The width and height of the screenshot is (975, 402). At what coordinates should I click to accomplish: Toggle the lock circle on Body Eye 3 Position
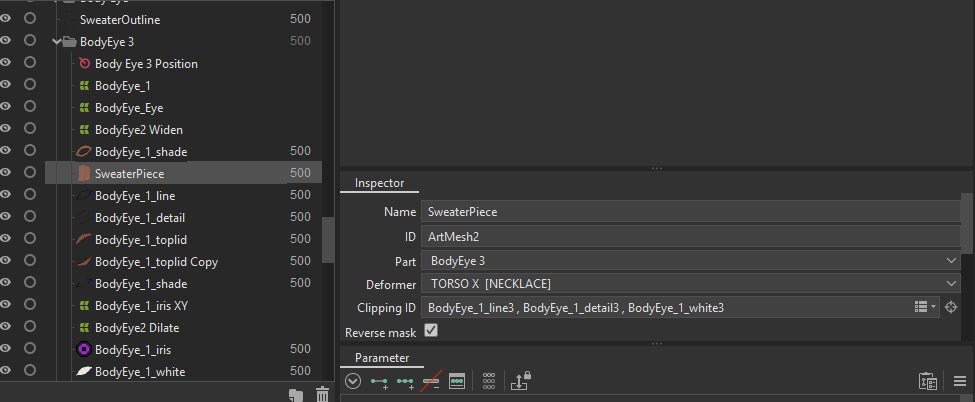tap(30, 62)
